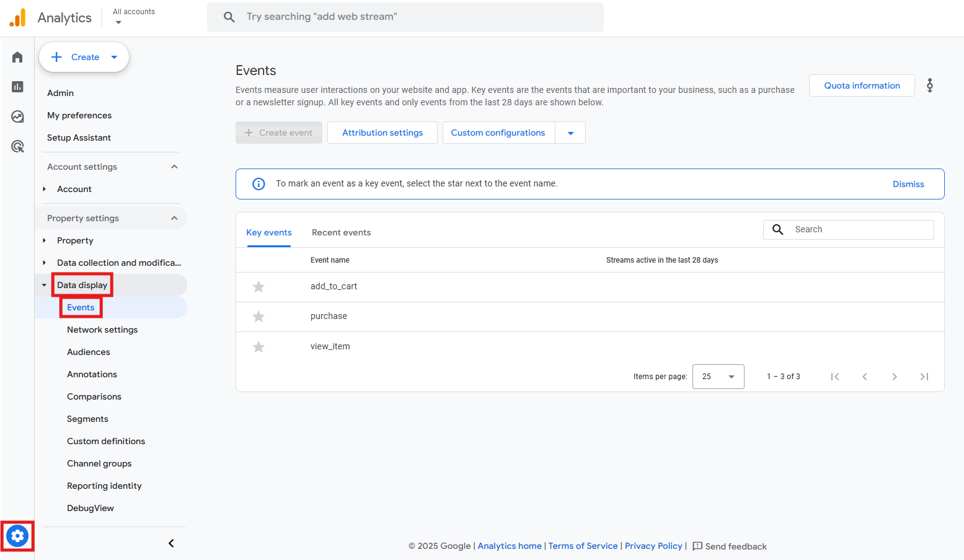Open the Privacy Policy link

(653, 546)
